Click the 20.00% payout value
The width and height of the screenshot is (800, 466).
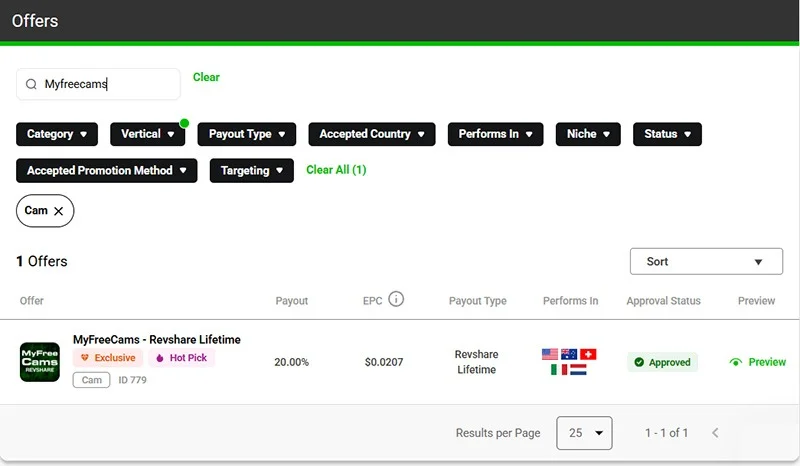click(291, 362)
